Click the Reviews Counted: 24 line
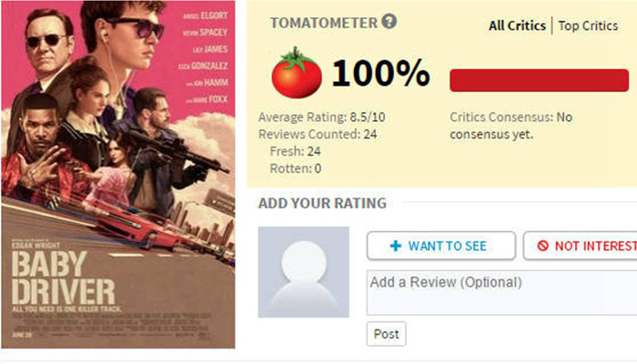The image size is (637, 364). click(318, 134)
